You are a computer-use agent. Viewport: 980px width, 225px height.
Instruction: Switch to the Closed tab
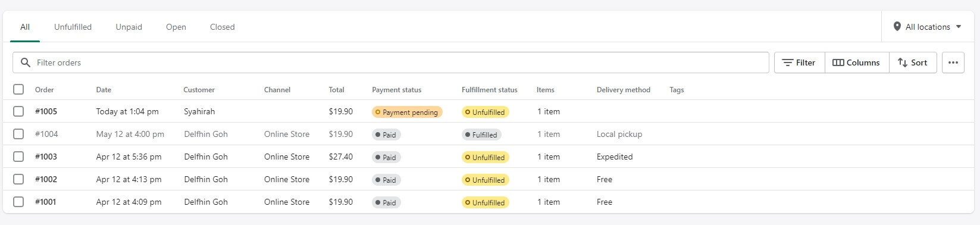coord(222,27)
